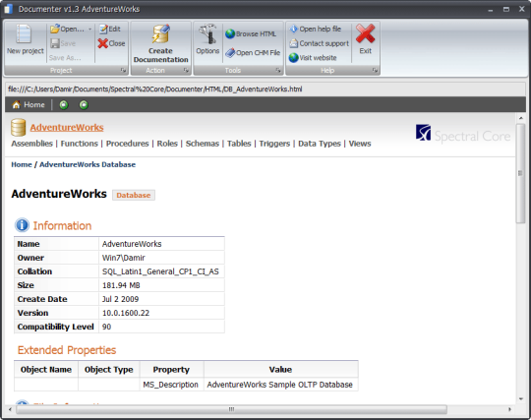The image size is (531, 420).
Task: Maximize the Documenter window
Action: [506, 9]
